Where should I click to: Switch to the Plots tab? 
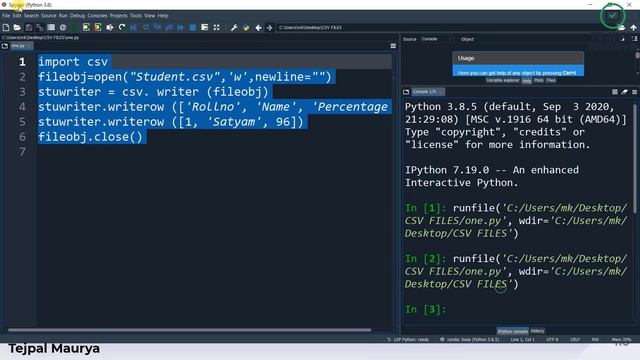pyautogui.click(x=539, y=80)
